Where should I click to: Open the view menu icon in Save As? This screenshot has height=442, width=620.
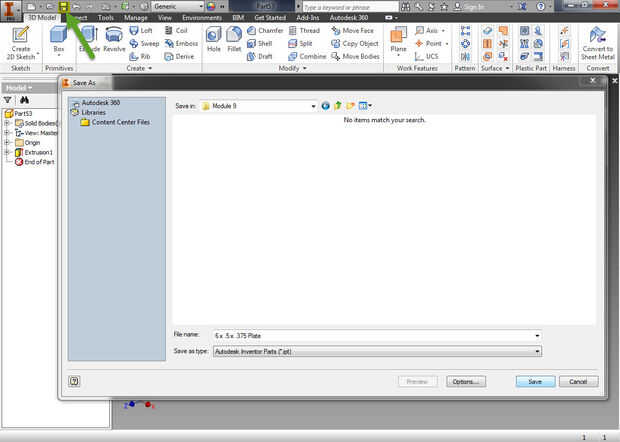365,106
